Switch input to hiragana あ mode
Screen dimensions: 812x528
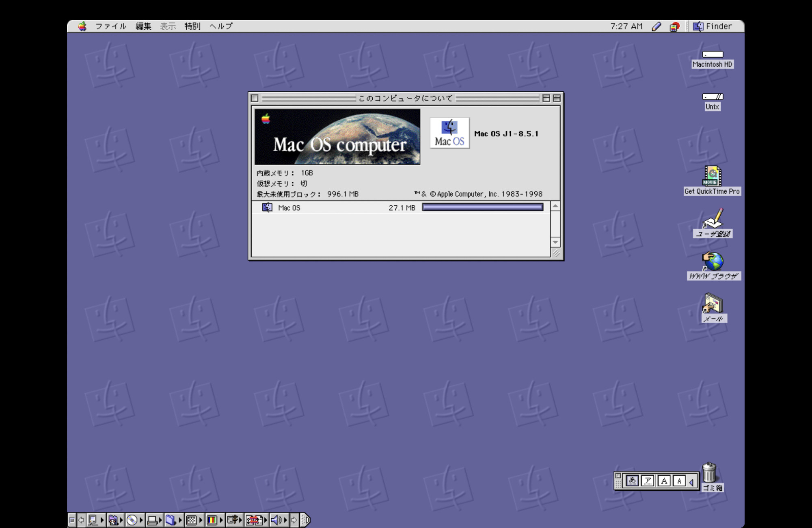[632, 481]
